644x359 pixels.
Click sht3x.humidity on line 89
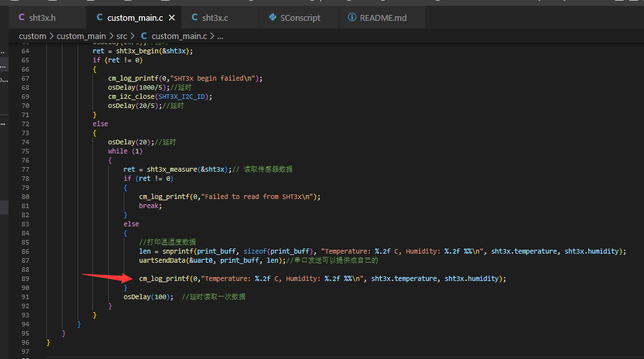click(x=471, y=278)
